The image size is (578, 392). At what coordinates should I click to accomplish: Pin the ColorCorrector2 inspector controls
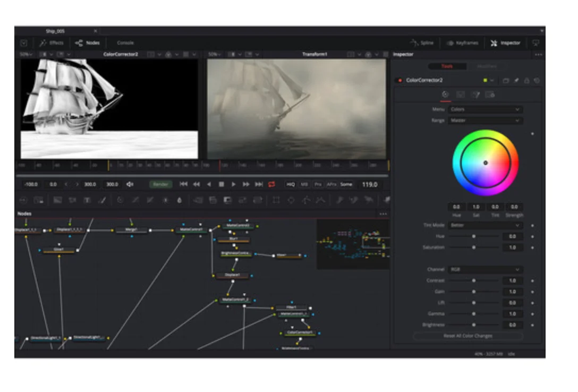[x=516, y=80]
